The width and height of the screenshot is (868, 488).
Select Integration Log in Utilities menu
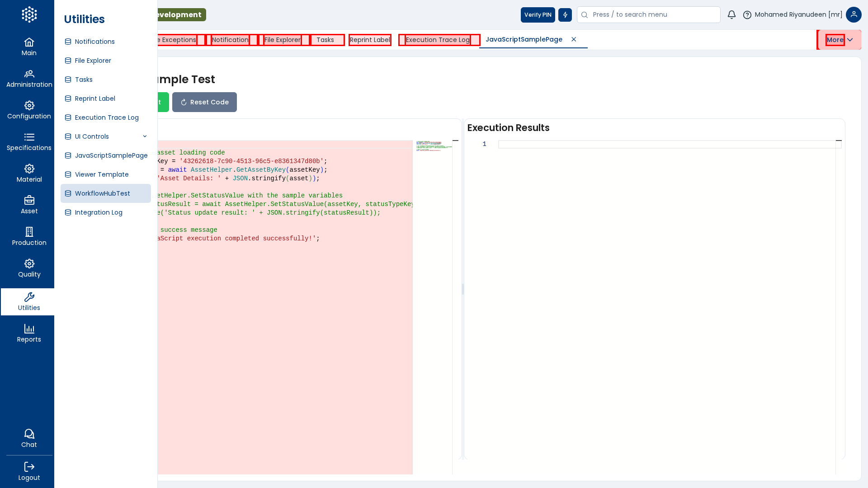click(99, 212)
